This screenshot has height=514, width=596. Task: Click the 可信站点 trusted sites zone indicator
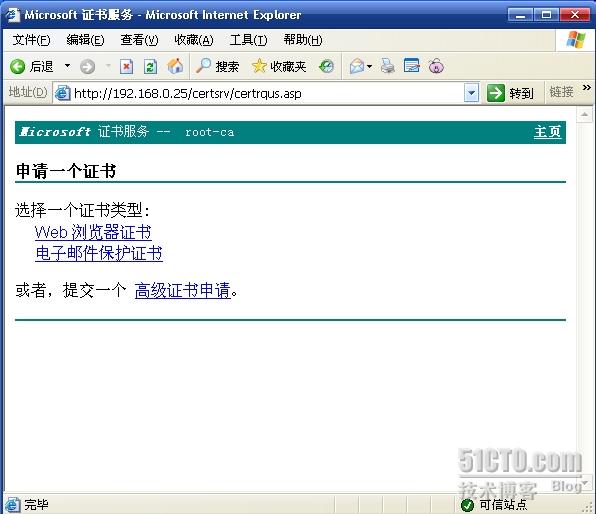coord(494,505)
